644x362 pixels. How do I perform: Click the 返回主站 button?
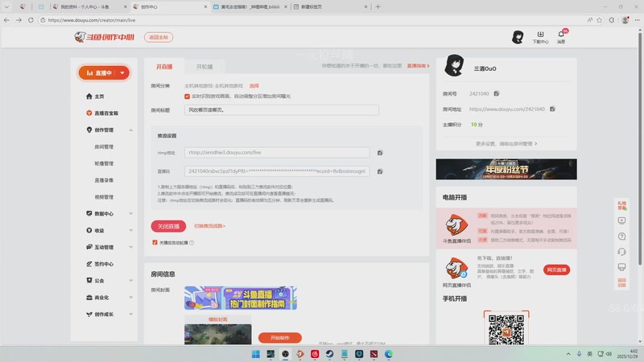[159, 37]
